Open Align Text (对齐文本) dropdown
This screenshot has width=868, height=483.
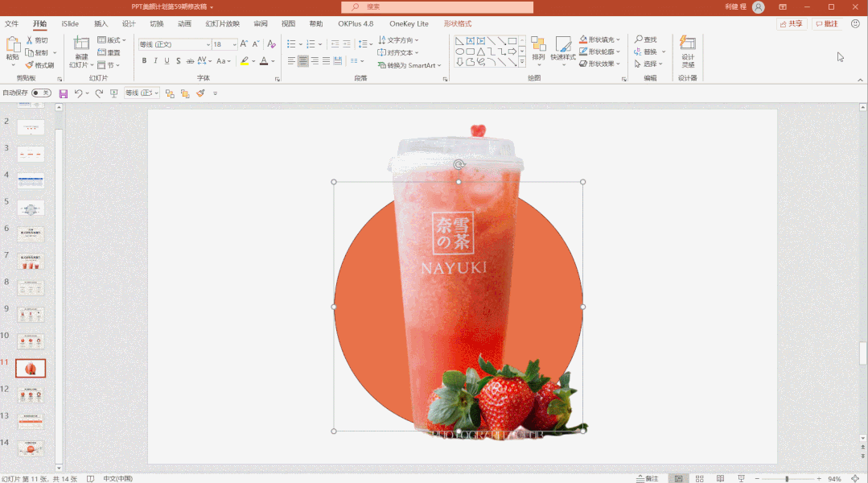pos(398,52)
